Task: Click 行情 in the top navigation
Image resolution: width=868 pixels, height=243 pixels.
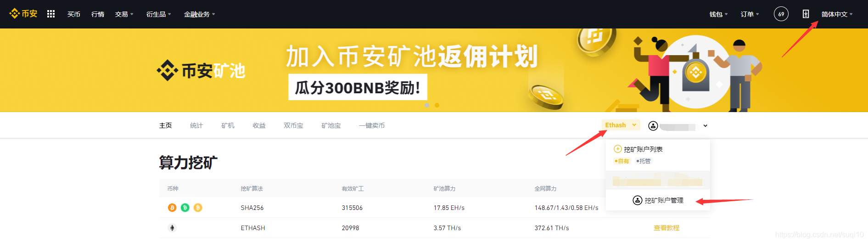Action: click(98, 14)
